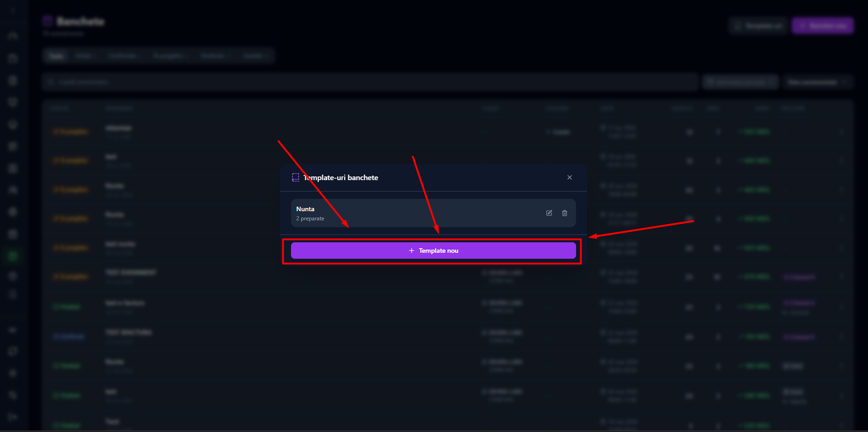
Task: Open the date range dropdown beside search
Action: (741, 82)
